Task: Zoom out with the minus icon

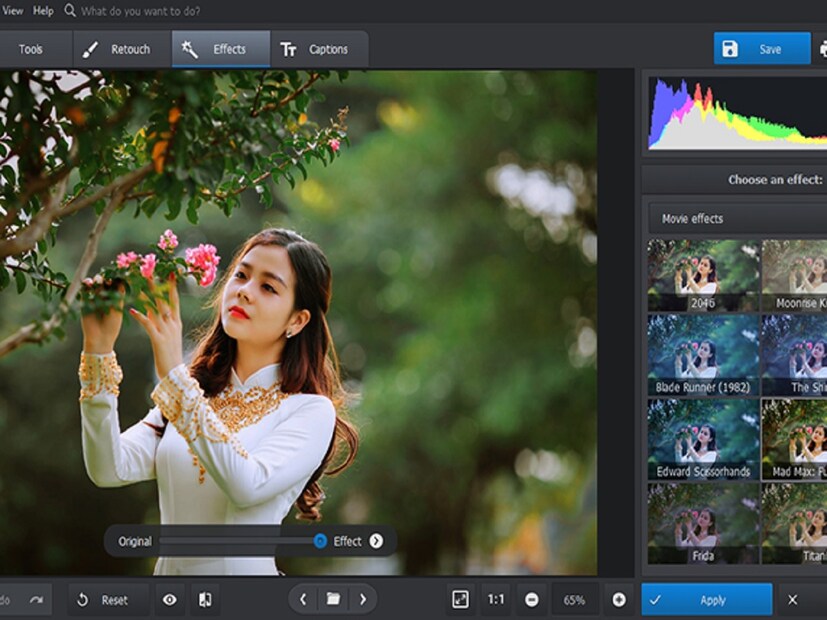Action: tap(532, 600)
